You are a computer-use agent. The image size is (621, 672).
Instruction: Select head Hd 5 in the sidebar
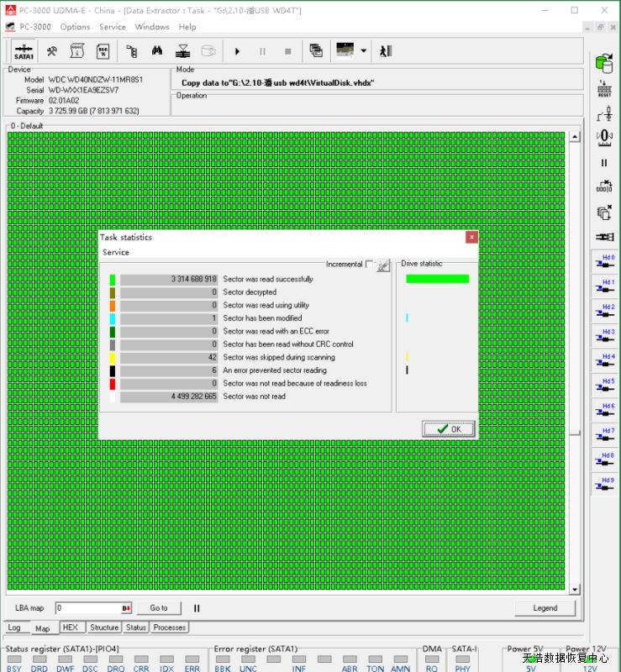[604, 386]
